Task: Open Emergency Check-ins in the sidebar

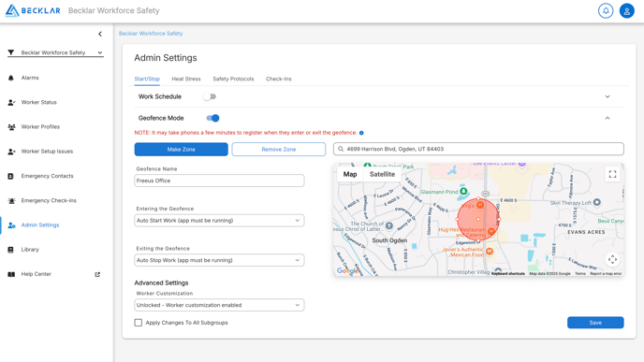Action: 49,201
